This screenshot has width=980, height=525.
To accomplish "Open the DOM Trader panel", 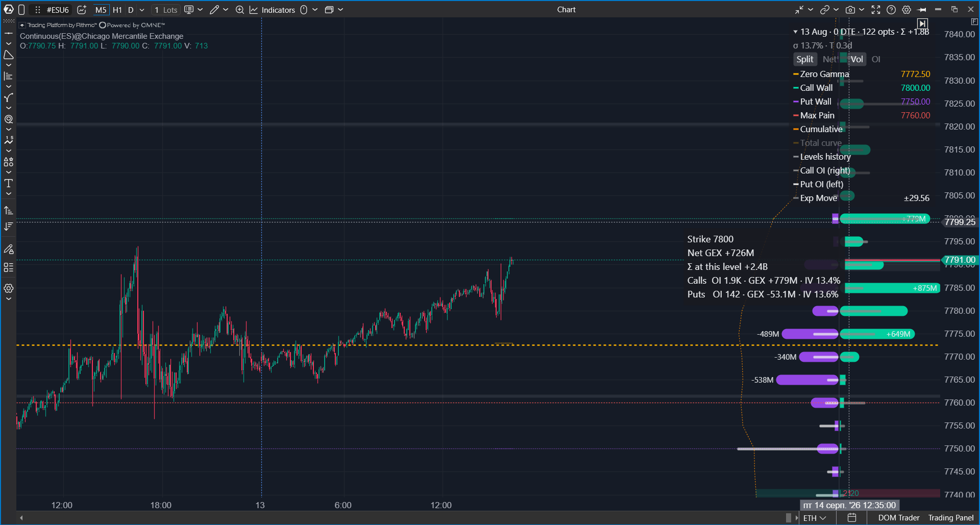I will 899,518.
